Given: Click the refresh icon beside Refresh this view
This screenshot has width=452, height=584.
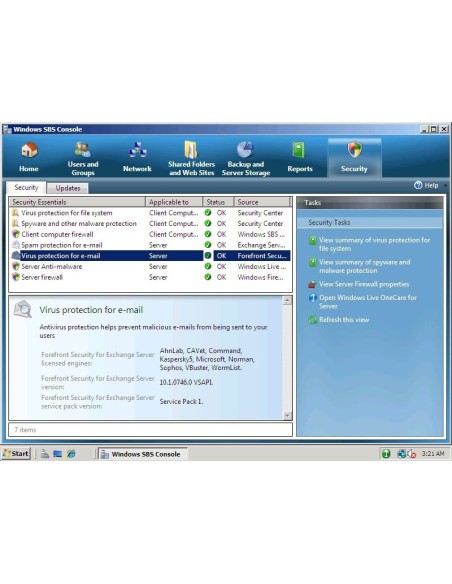Looking at the screenshot, I should click(x=312, y=320).
